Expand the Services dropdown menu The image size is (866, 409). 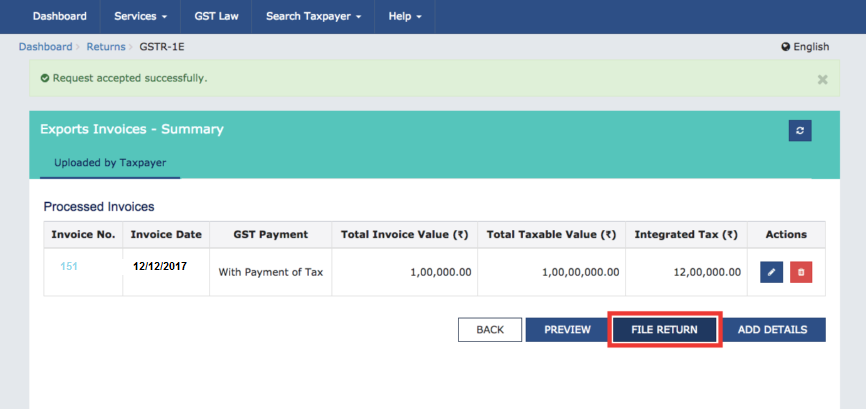[141, 17]
